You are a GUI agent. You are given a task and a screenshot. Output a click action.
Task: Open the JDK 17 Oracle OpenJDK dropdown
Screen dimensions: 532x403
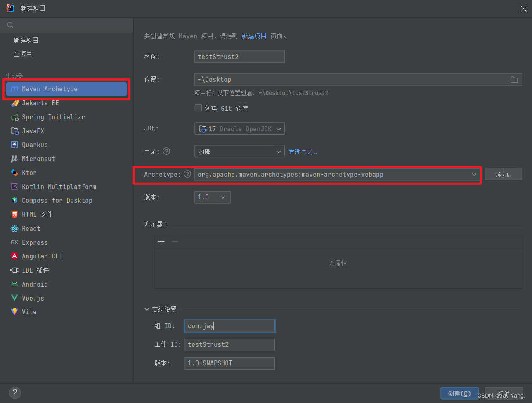point(239,129)
